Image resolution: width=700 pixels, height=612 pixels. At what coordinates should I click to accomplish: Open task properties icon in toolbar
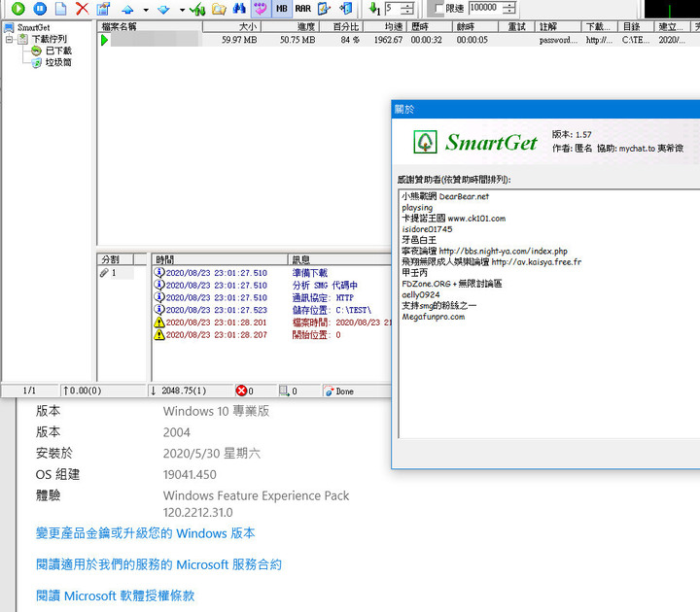103,9
